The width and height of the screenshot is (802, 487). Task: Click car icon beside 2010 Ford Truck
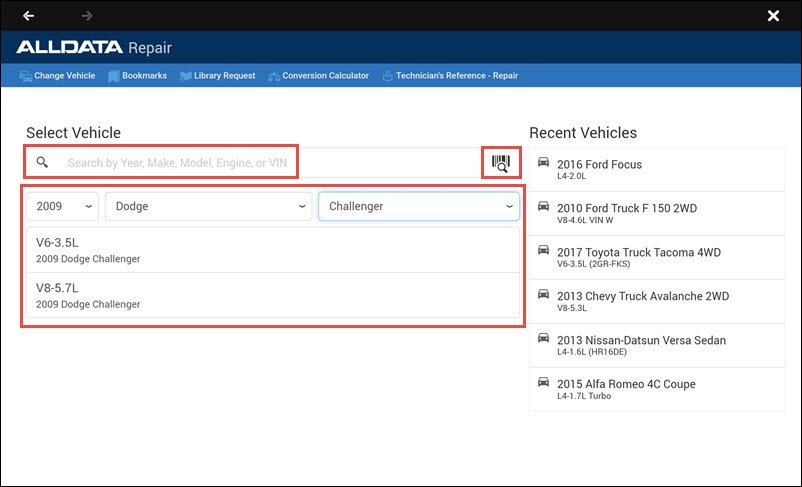(543, 206)
